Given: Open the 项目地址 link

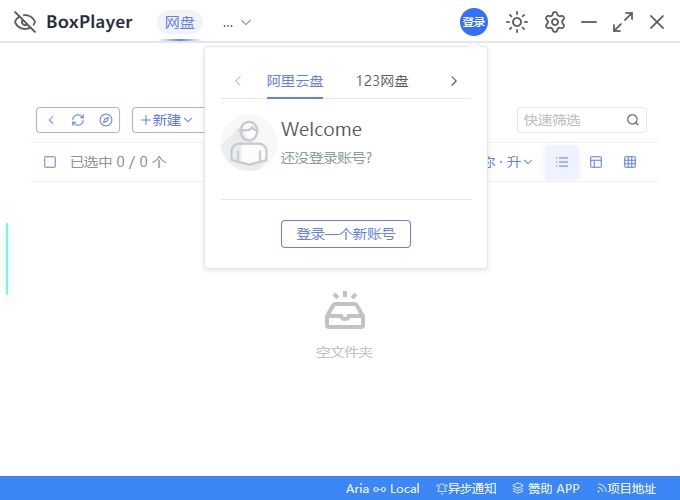Looking at the screenshot, I should tap(626, 489).
